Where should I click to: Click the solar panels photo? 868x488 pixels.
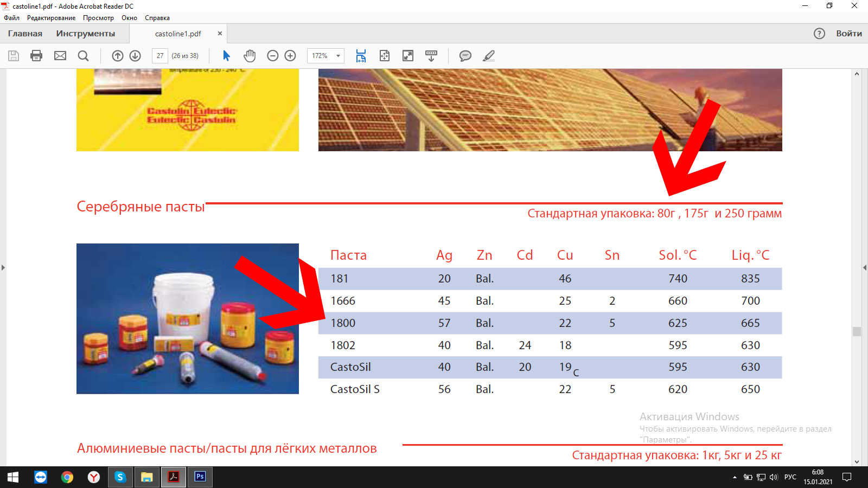550,110
